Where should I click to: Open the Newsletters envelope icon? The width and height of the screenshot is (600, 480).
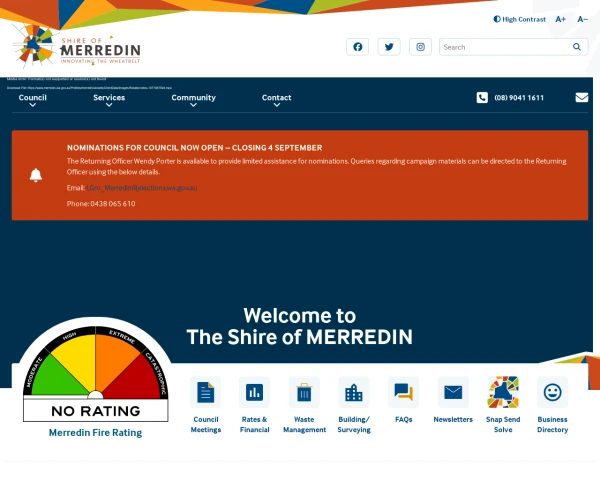click(x=453, y=392)
